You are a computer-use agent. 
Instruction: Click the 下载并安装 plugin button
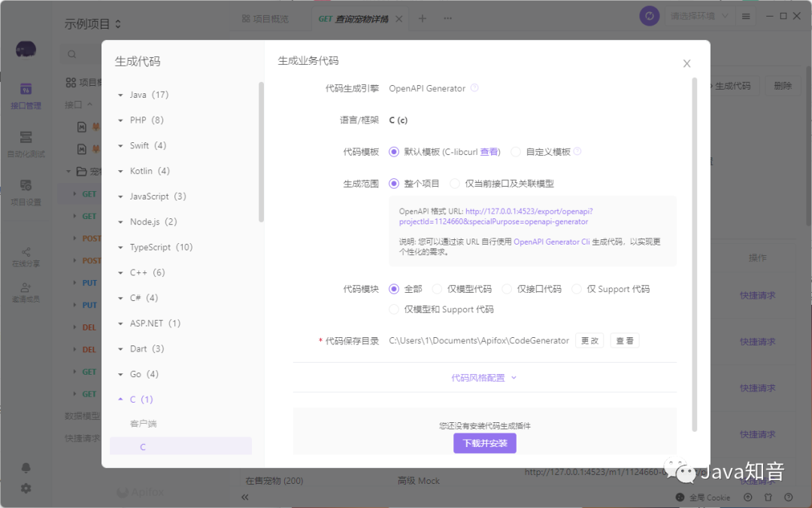pyautogui.click(x=484, y=443)
